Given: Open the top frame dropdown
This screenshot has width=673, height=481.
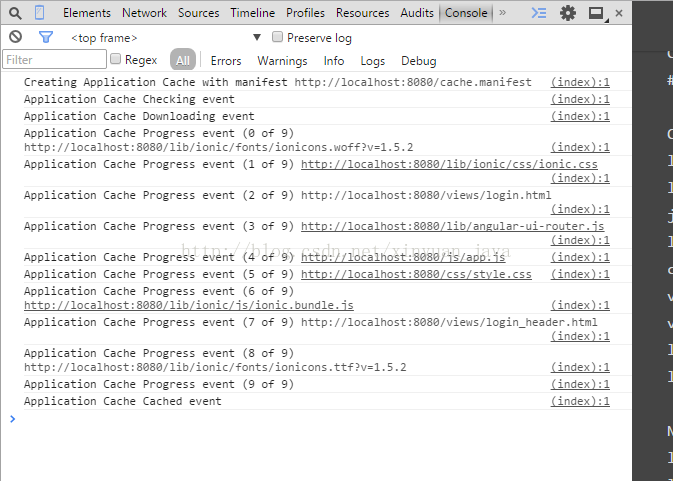Looking at the screenshot, I should 167,38.
